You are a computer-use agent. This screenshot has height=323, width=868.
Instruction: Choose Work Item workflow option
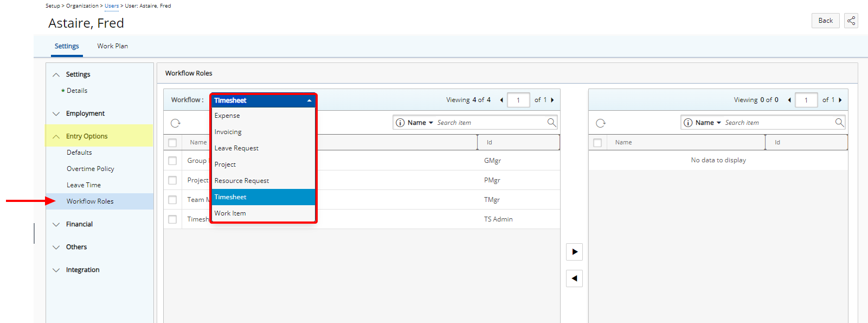pyautogui.click(x=263, y=213)
